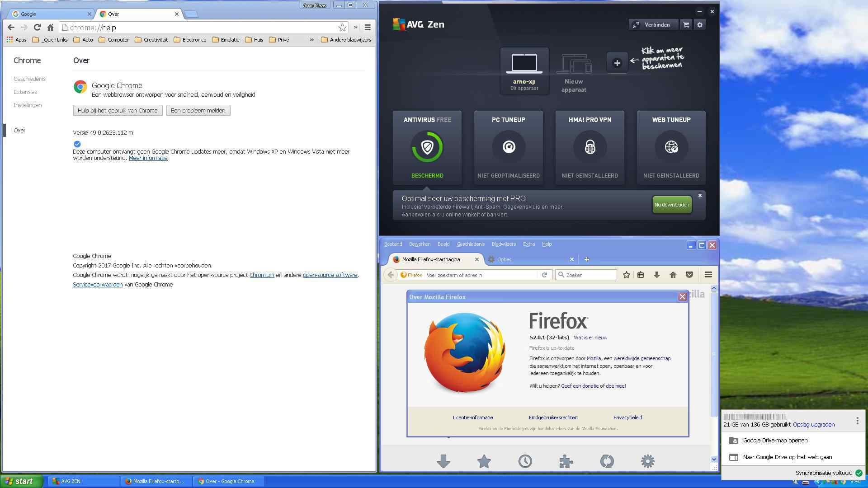Open Instellingen in Chrome sidebar
Screen dimensions: 868x488
coord(28,105)
